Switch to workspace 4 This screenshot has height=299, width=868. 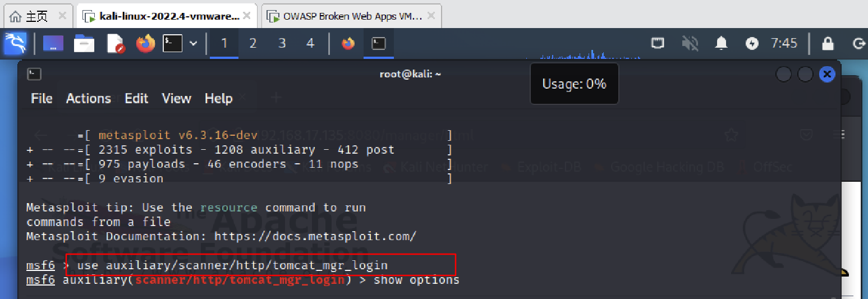pos(310,44)
